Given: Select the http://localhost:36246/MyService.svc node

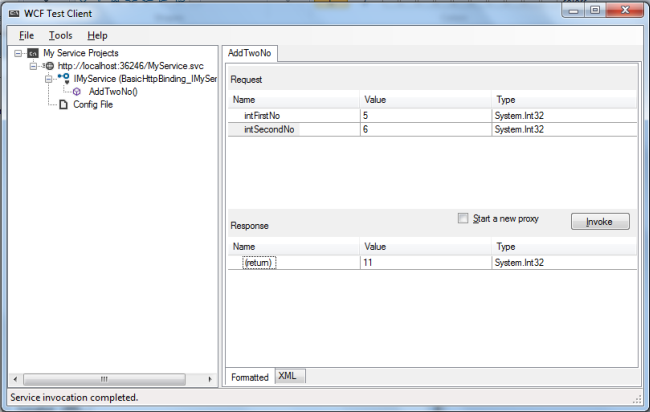Looking at the screenshot, I should [131, 66].
